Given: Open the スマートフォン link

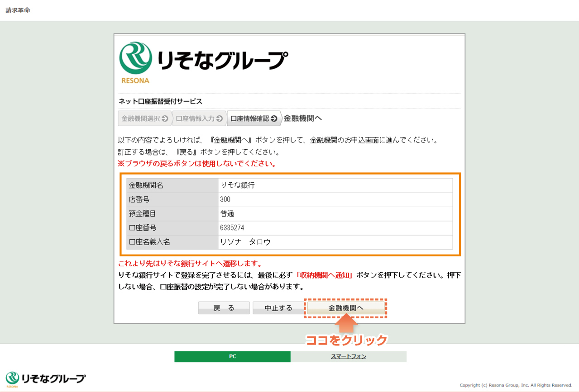Looking at the screenshot, I should coord(349,356).
